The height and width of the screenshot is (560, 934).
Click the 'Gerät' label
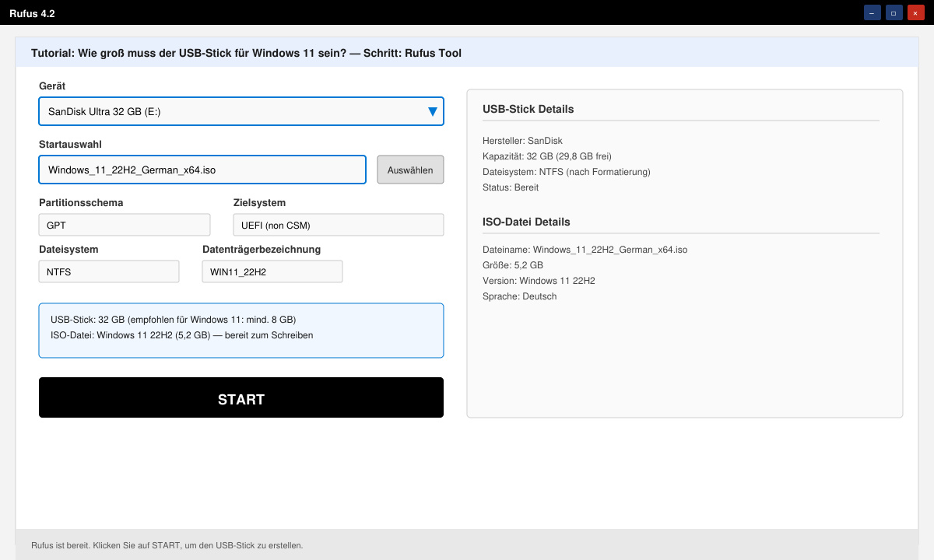coord(52,86)
